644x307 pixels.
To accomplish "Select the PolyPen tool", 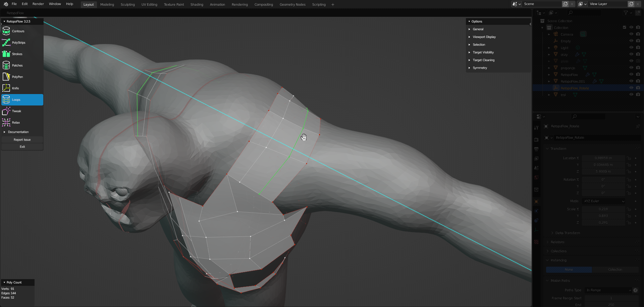I will (x=22, y=77).
